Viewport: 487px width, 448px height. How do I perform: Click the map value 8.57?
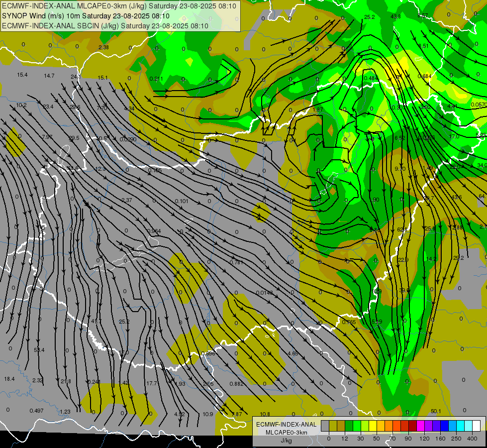coord(423,15)
